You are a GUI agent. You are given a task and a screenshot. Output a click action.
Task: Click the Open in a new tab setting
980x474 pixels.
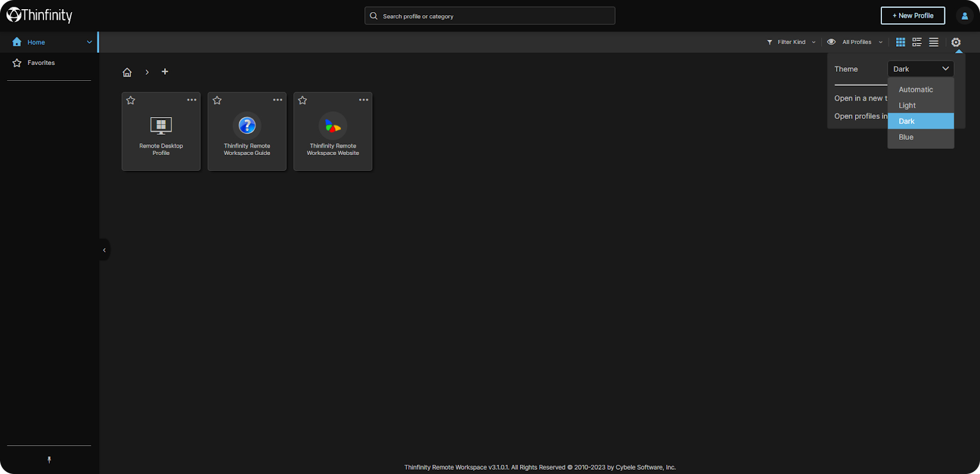[861, 99]
